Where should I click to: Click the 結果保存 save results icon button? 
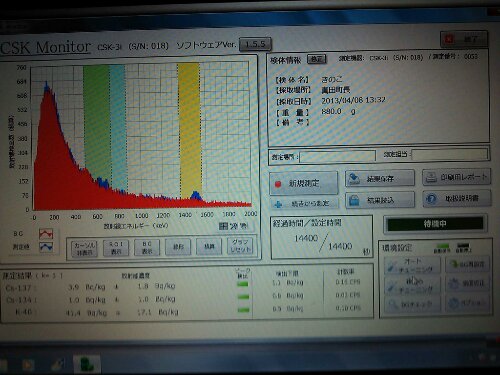pyautogui.click(x=380, y=178)
